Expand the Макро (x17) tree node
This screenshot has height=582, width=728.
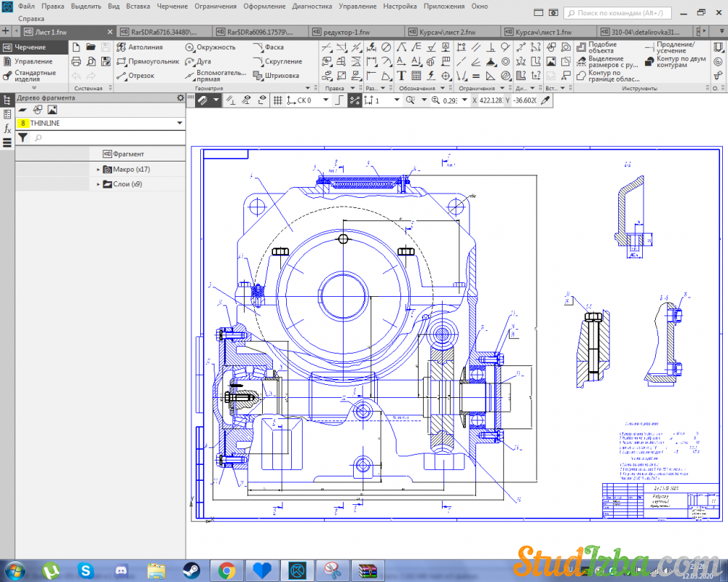tap(98, 170)
